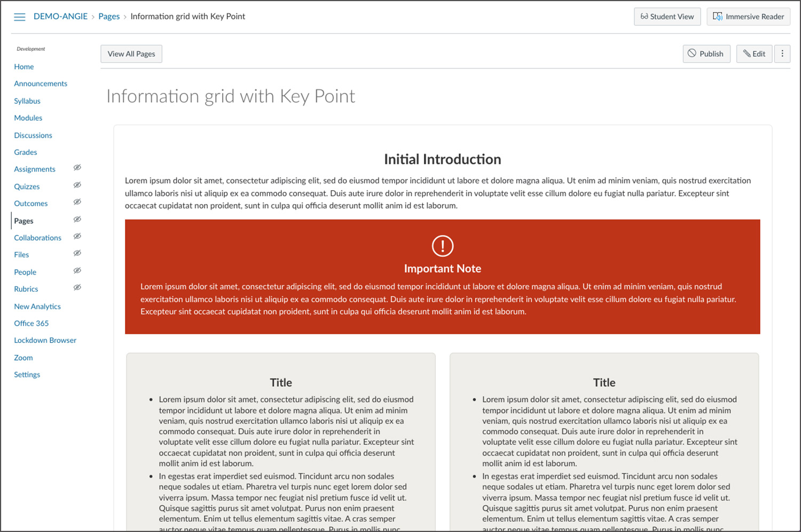Click the Pages breadcrumb link
801x532 pixels.
click(x=109, y=17)
